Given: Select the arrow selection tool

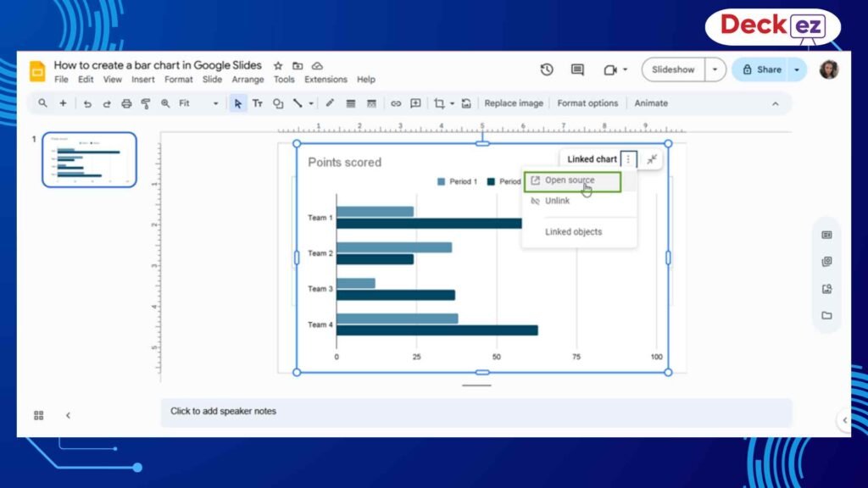Looking at the screenshot, I should coord(238,103).
